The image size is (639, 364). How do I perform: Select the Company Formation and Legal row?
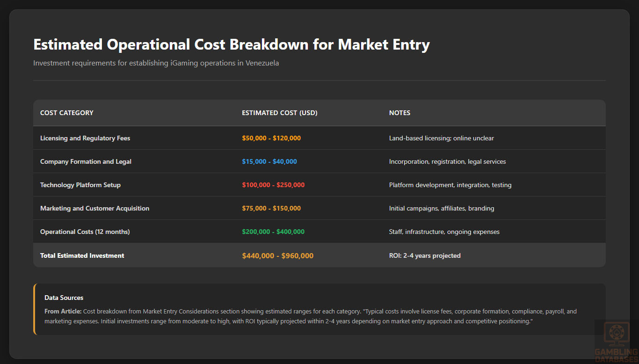[x=86, y=161]
